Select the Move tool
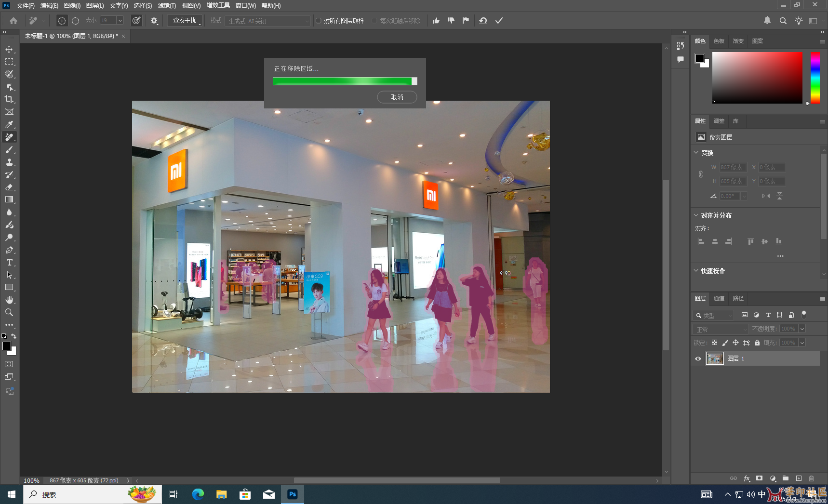Viewport: 828px width, 504px height. [9, 49]
